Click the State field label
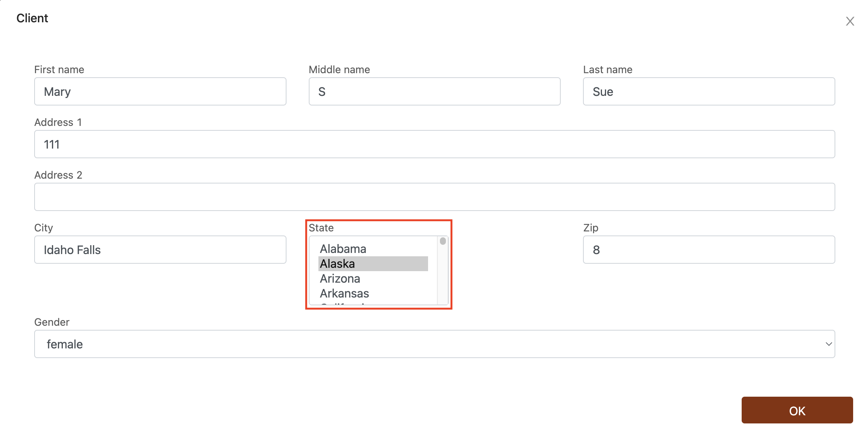The height and width of the screenshot is (442, 868). tap(321, 228)
